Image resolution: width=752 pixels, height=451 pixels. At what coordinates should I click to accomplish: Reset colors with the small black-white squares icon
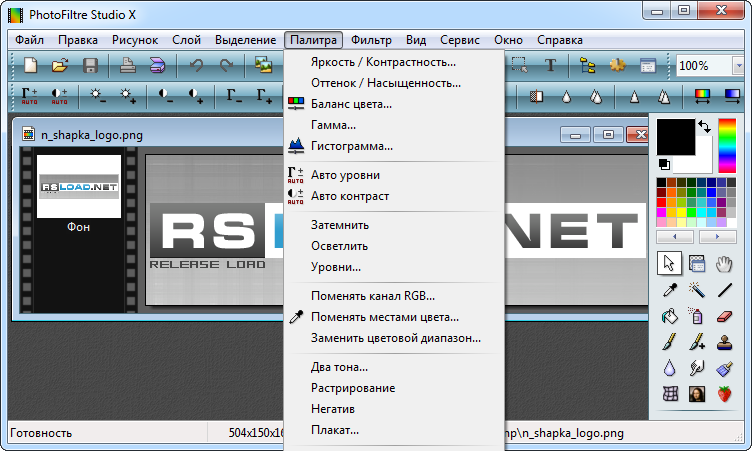pos(664,165)
